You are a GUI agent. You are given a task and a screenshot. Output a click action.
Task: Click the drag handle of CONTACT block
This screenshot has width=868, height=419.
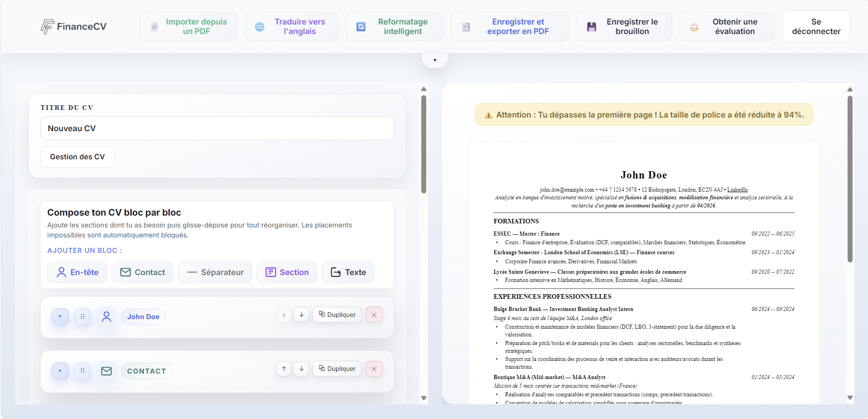pos(83,371)
